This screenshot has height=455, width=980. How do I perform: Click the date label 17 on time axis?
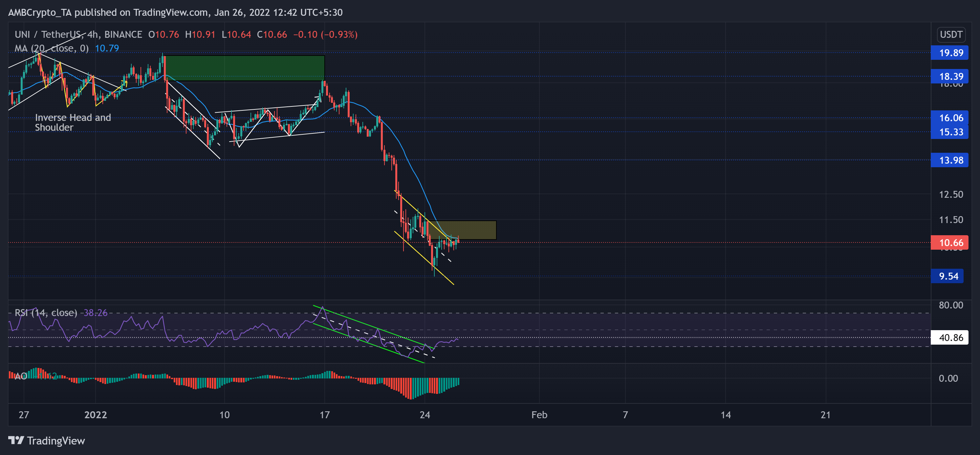click(324, 415)
